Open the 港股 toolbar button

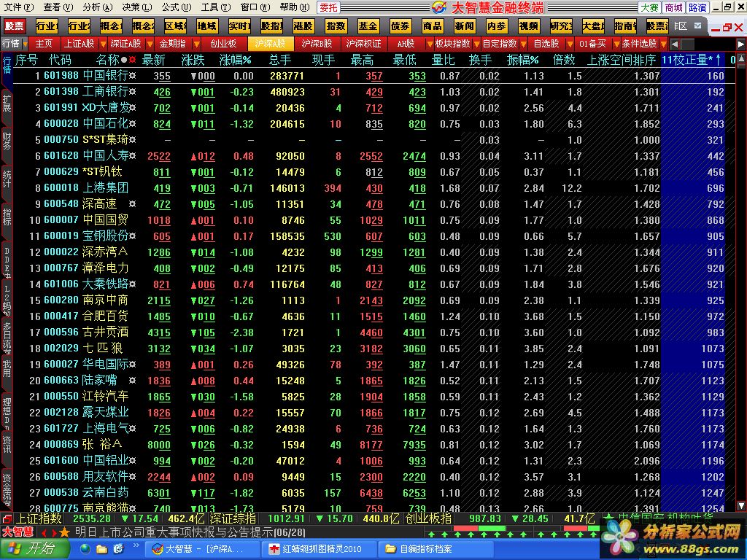tap(303, 26)
